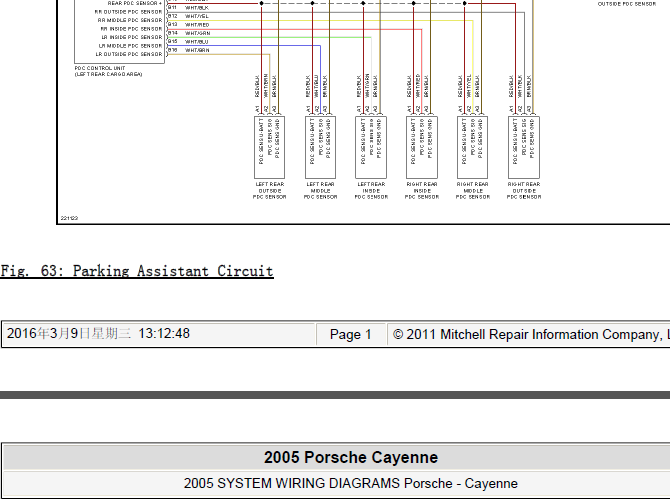Click the RIGHT REAR MIDDLE PDC SENSOR caption
670x499 pixels.
click(x=473, y=191)
